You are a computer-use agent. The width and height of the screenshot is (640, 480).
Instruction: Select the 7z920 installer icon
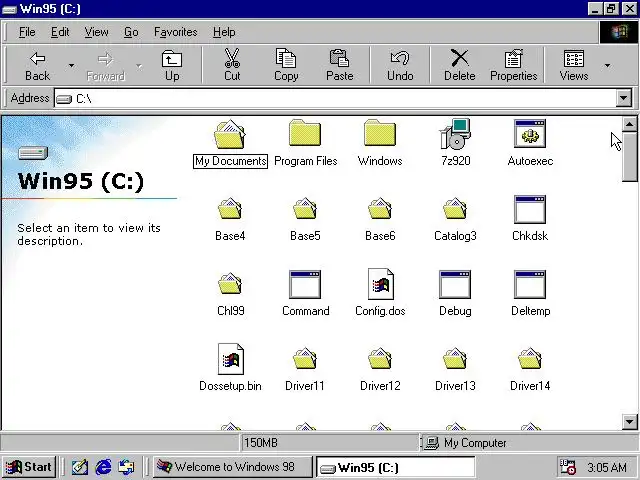pos(456,134)
